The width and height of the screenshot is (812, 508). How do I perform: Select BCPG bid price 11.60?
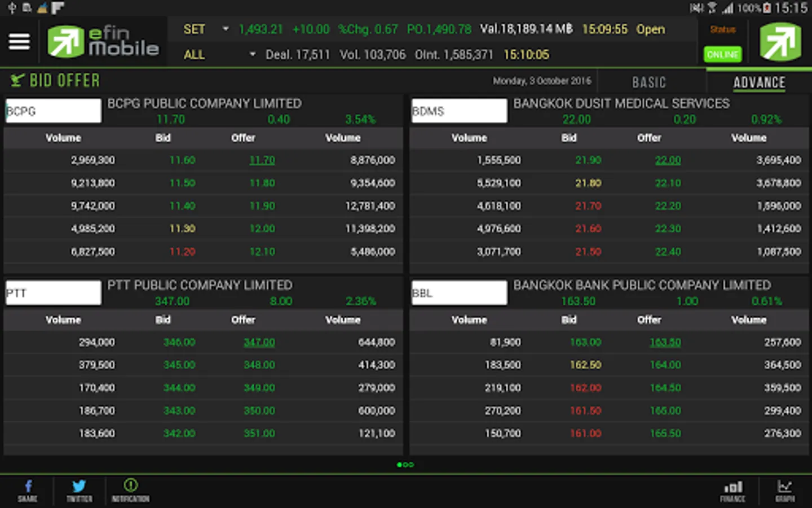182,160
